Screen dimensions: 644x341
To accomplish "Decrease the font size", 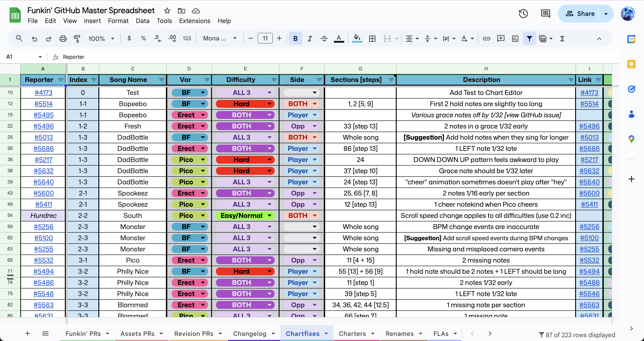I will coord(250,38).
